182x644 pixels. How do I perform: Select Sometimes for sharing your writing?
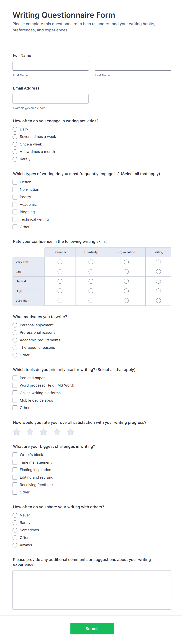click(15, 530)
